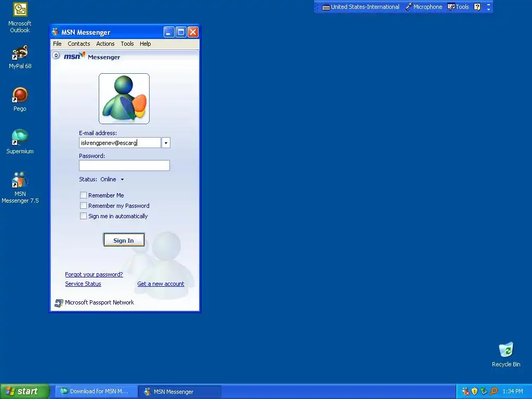
Task: Open the language bar Help icon
Action: coord(477,7)
